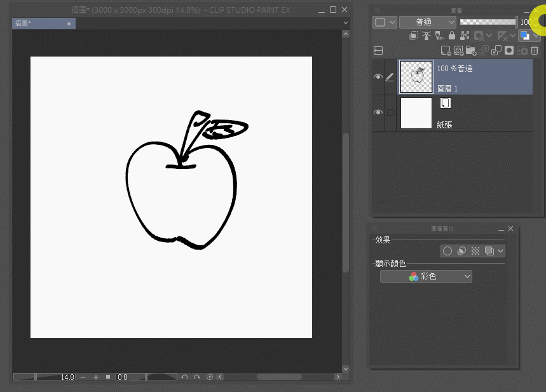Viewport: 546px width, 392px height.
Task: Click the layer opacity slider
Action: 487,22
